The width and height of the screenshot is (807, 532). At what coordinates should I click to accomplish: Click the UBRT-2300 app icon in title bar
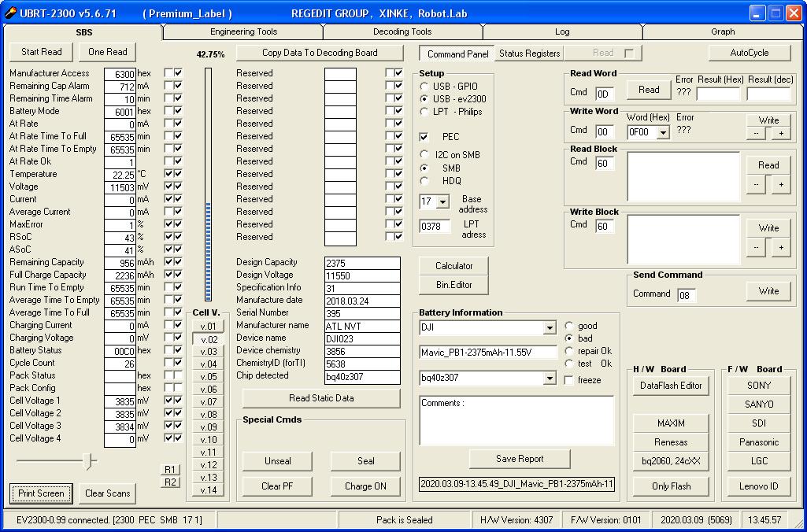pyautogui.click(x=10, y=13)
